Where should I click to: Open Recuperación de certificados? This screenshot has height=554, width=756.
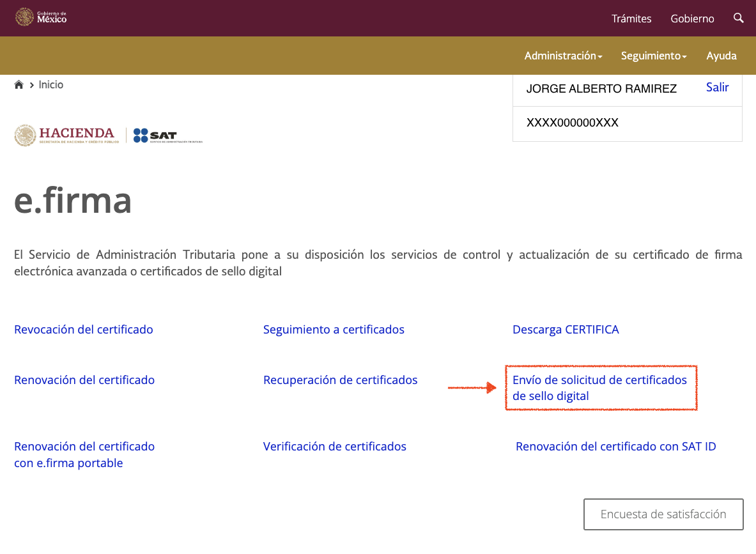pos(340,380)
